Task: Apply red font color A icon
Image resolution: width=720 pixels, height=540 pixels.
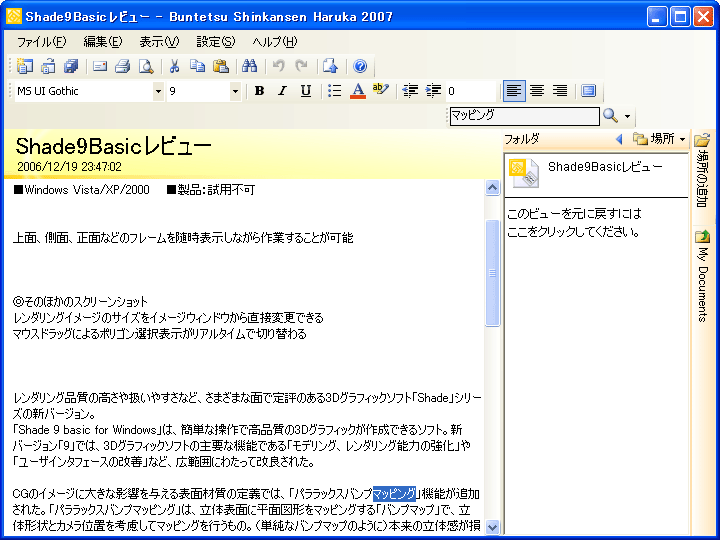Action: (x=358, y=91)
